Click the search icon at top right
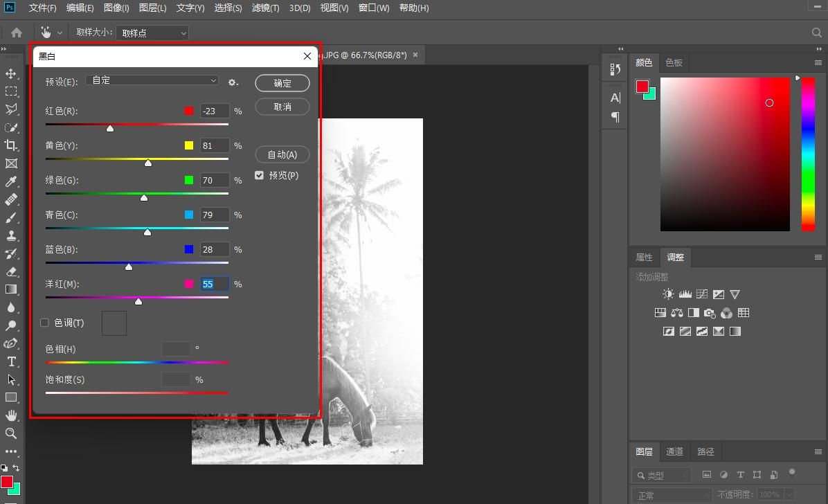 click(x=816, y=33)
